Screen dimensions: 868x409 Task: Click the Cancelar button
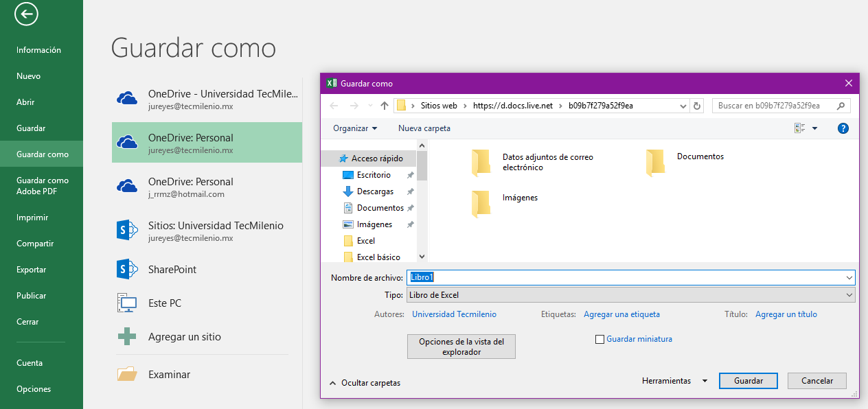817,381
